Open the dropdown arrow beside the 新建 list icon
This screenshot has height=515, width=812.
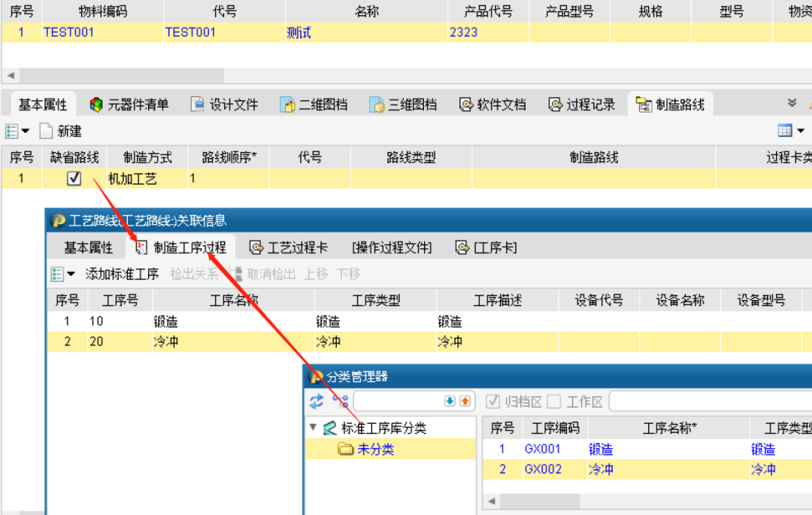tap(26, 131)
